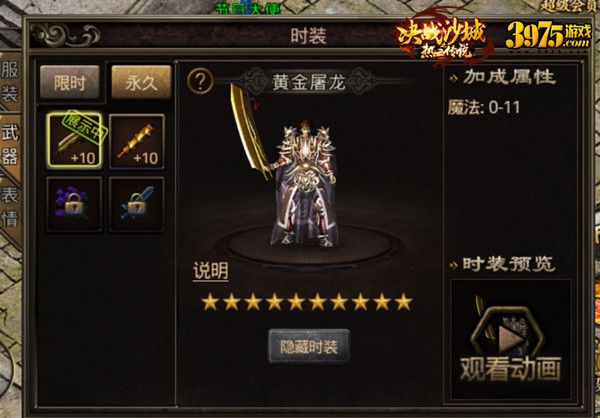Click the 3975 game logo
600x418 pixels.
pyautogui.click(x=548, y=35)
